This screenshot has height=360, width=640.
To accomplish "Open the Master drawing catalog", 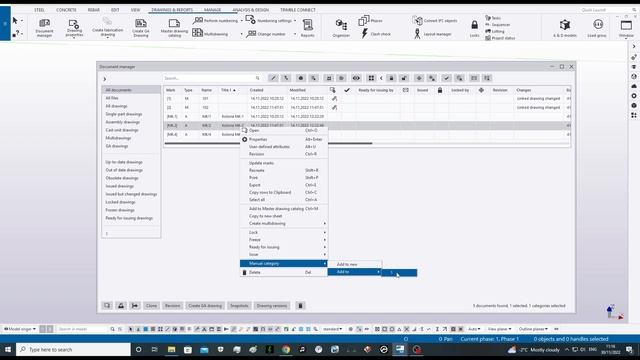I will pos(174,28).
